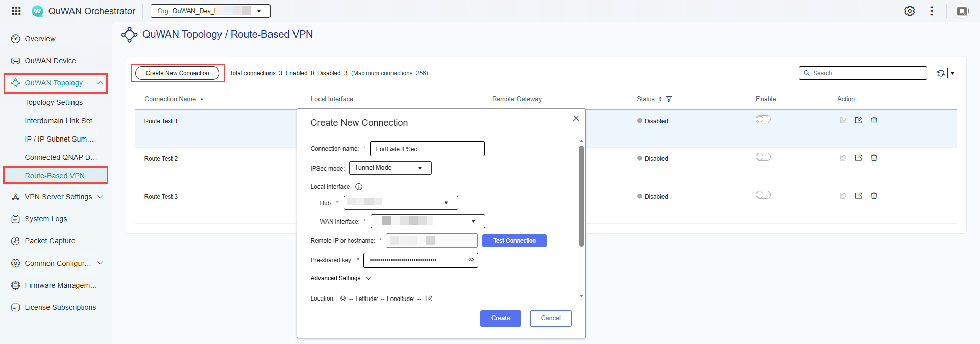Click the dialog vertical scrollbar thumb
This screenshot has width=980, height=344.
[581, 196]
